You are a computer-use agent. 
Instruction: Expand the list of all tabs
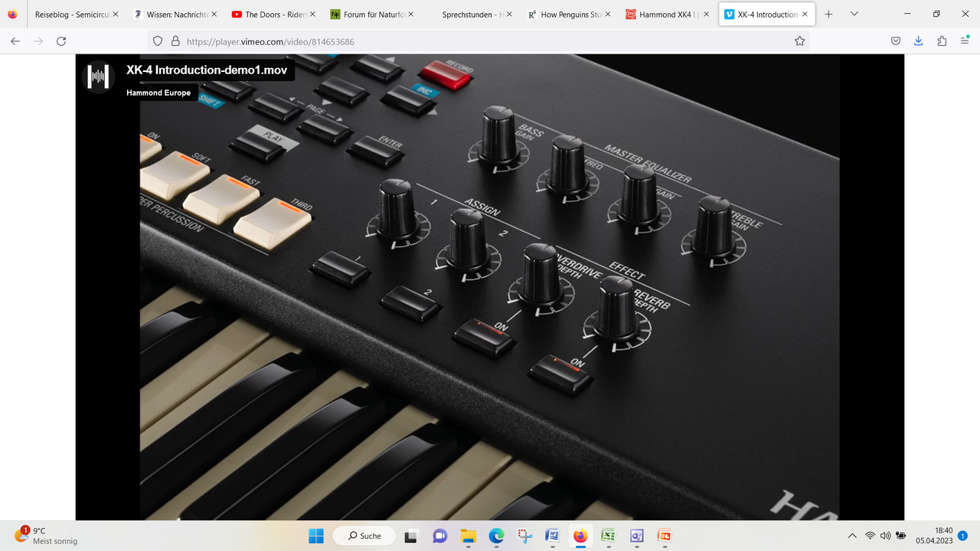point(854,14)
